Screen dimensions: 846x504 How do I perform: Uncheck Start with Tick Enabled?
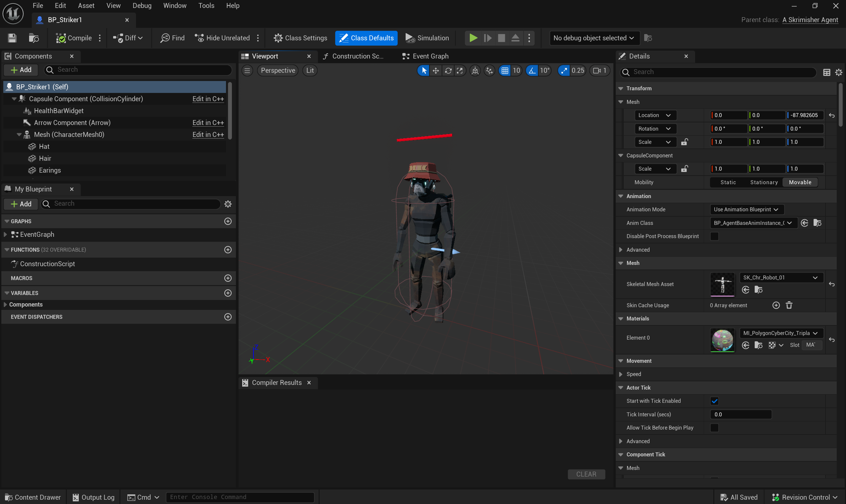(715, 401)
